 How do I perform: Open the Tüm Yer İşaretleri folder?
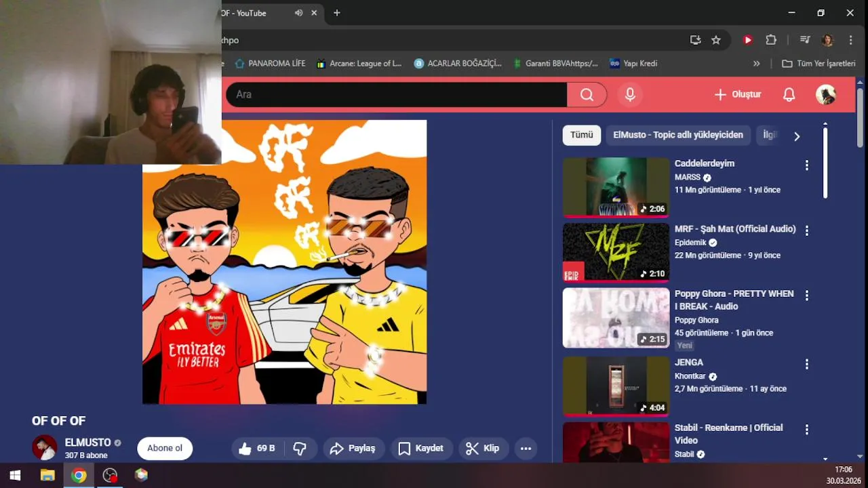point(818,64)
